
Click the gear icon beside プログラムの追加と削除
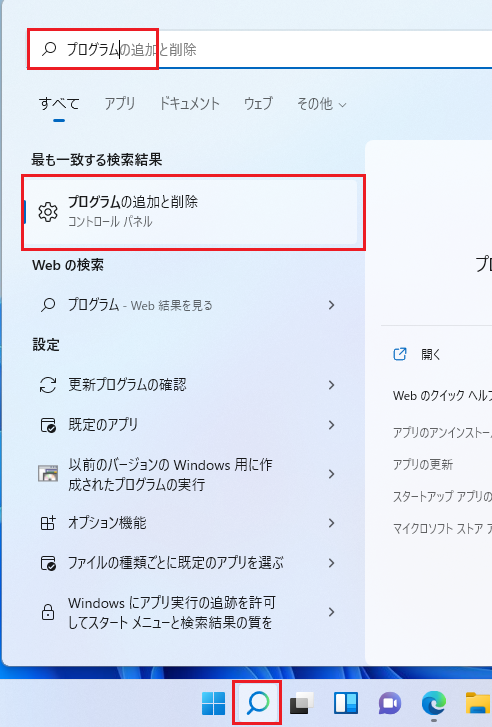48,212
